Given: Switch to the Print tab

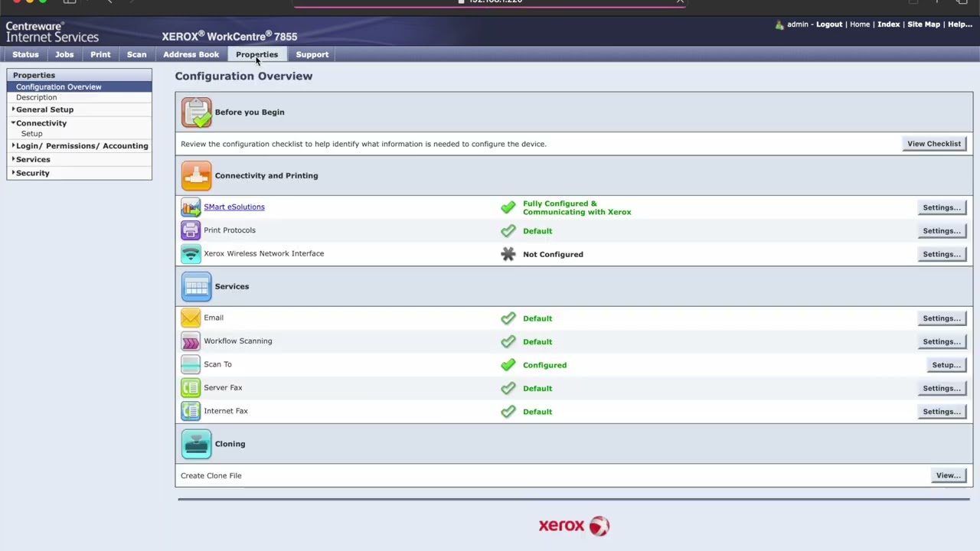Looking at the screenshot, I should click(100, 54).
